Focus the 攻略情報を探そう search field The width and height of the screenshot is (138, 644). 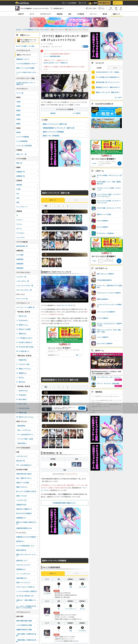(67, 8)
